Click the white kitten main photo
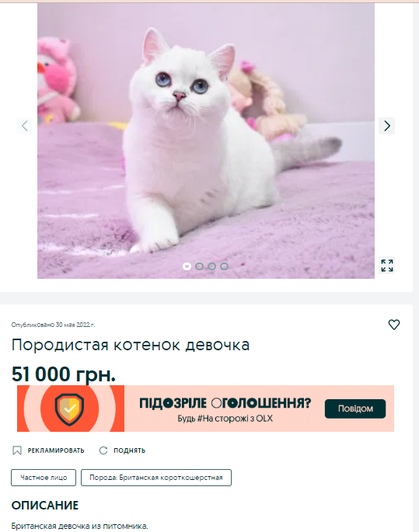The height and width of the screenshot is (532, 419). click(x=206, y=141)
